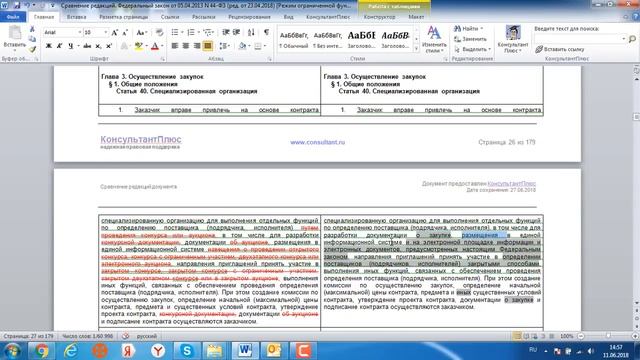Viewport: 640px width, 360px height.
Task: Click the Заменить (Replace) button
Action: pyautogui.click(x=471, y=39)
